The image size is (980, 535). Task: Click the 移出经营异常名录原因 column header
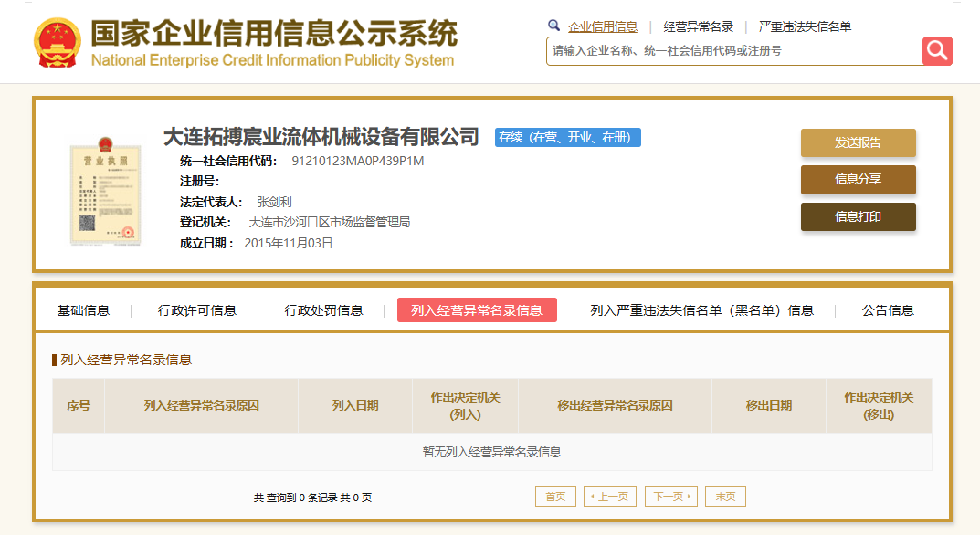pos(615,405)
